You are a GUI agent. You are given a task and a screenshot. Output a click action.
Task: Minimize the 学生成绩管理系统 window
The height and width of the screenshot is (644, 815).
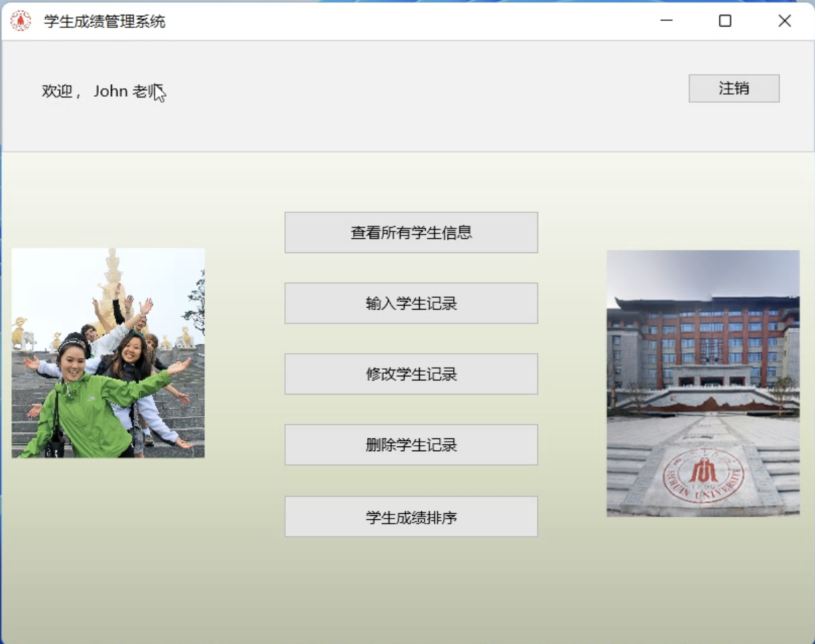(x=666, y=21)
